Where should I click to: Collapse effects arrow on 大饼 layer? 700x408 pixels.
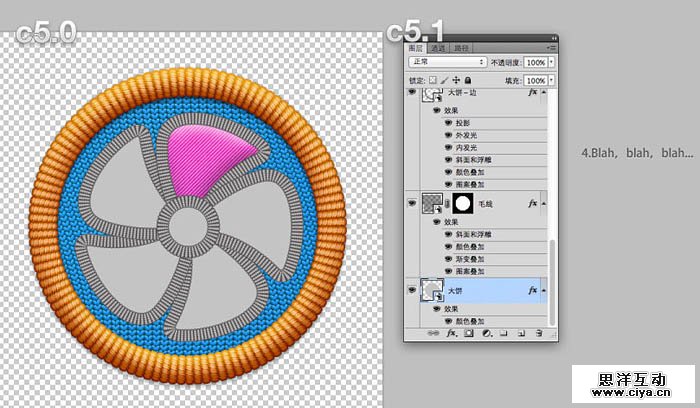point(544,291)
